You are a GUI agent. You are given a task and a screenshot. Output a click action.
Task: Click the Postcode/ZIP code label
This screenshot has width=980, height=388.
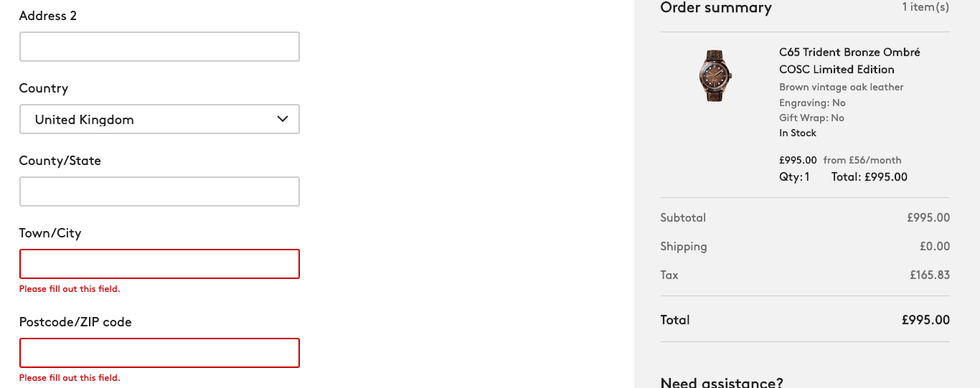pos(75,322)
